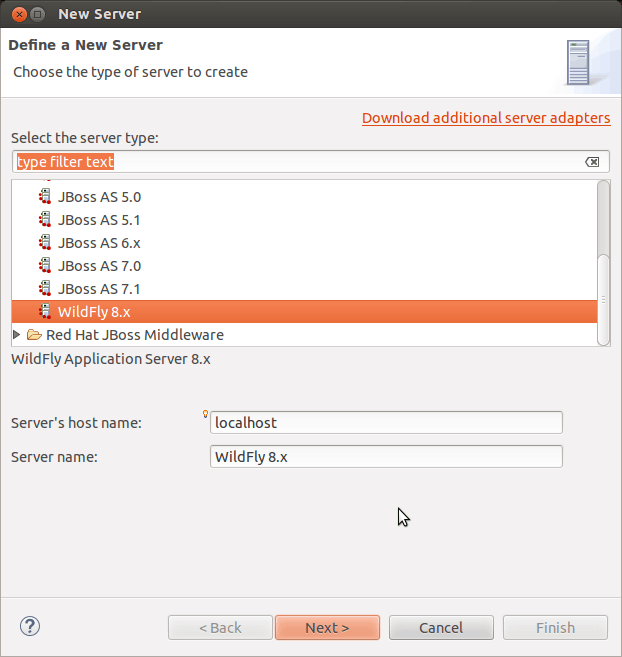Go to the Next wizard page
This screenshot has width=622, height=657.
point(327,627)
